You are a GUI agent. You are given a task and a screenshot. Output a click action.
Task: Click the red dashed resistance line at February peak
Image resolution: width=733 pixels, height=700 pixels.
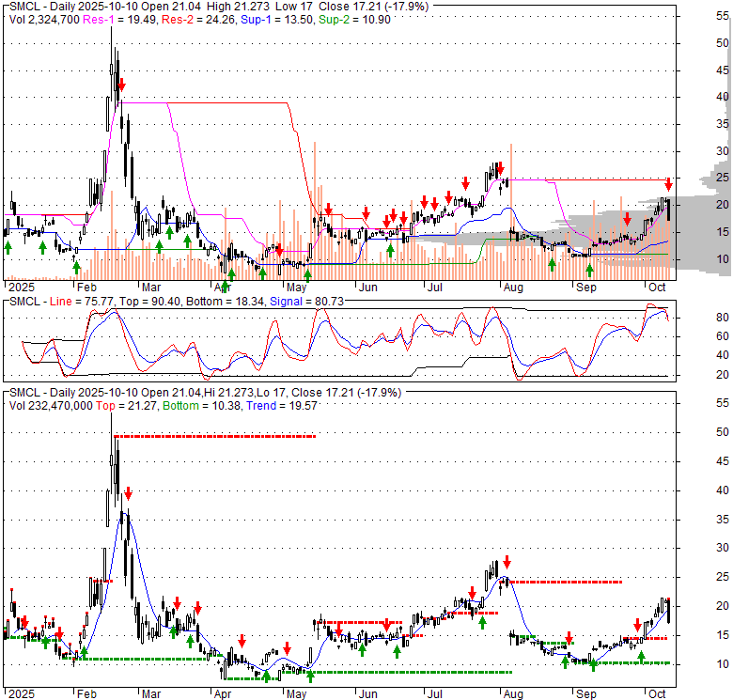pyautogui.click(x=216, y=436)
